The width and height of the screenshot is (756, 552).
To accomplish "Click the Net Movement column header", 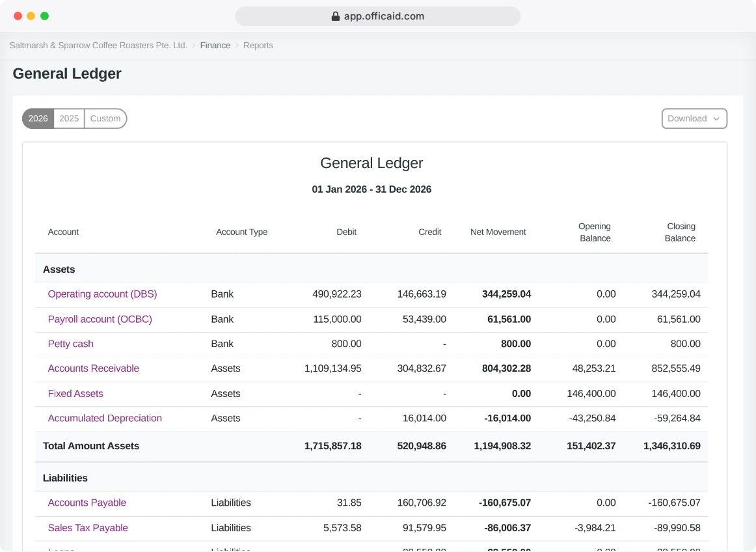I will [x=498, y=232].
